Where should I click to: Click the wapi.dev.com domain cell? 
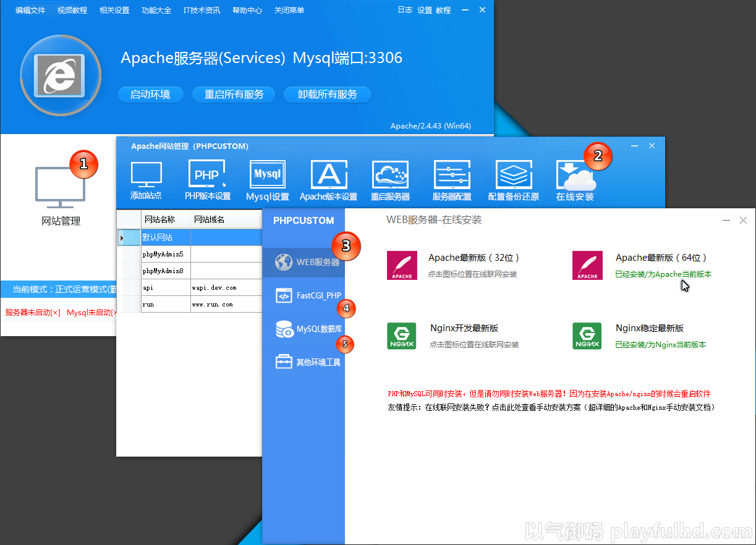tap(226, 287)
